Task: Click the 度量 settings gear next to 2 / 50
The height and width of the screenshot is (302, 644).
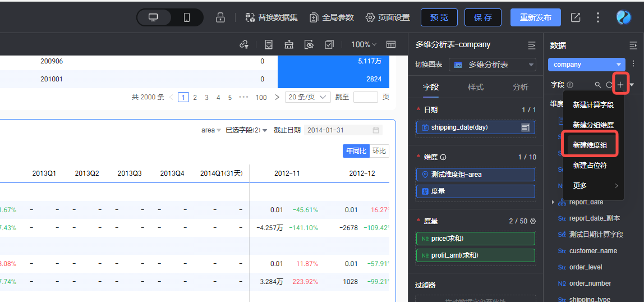Action: pos(533,221)
